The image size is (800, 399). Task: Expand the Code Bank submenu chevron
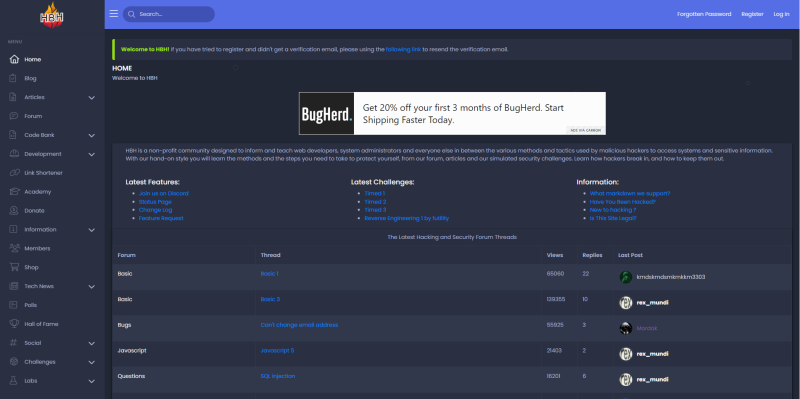pos(92,135)
